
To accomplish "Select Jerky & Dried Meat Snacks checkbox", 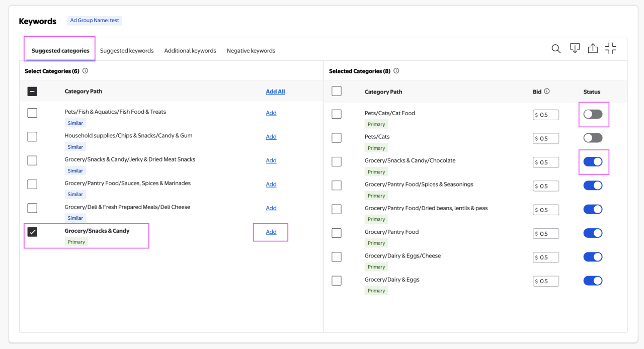I will (x=32, y=160).
